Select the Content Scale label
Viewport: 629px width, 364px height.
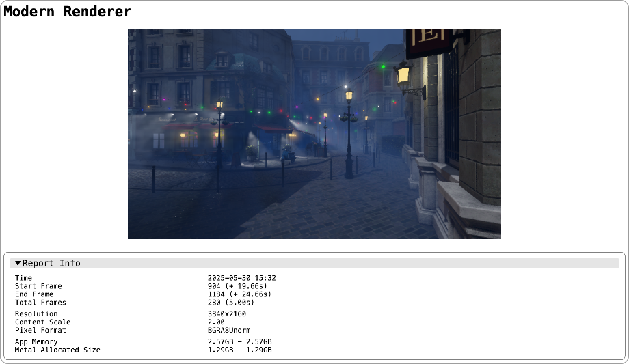[42, 322]
